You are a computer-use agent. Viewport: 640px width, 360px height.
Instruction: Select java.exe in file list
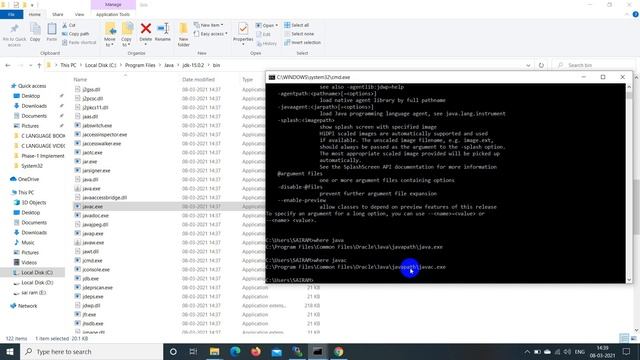(x=91, y=189)
